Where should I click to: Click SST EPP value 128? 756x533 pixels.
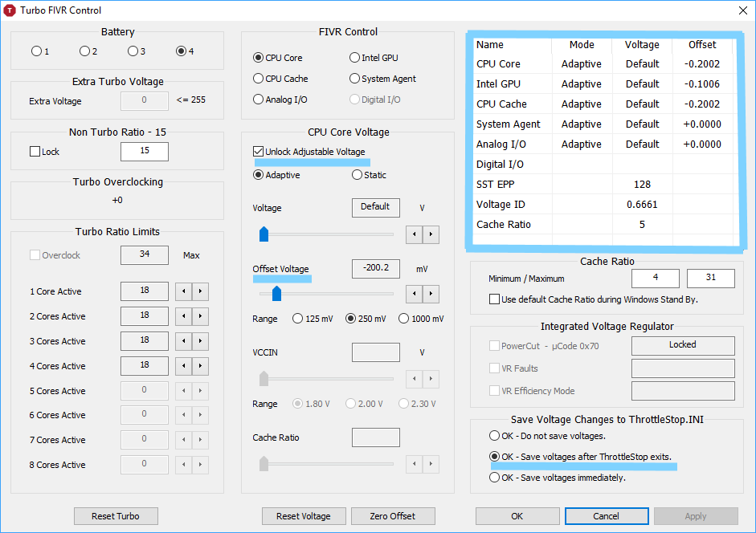(642, 185)
